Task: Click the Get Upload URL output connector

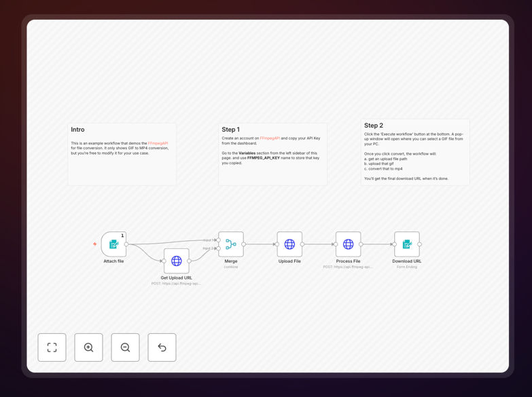Action: click(189, 261)
